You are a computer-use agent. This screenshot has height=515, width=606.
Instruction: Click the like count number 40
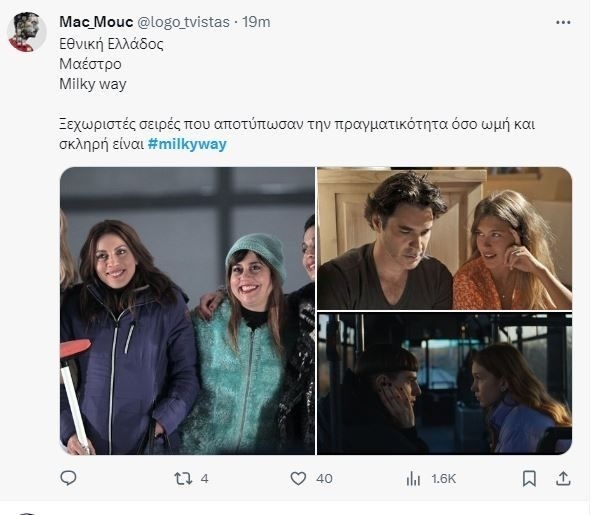[324, 479]
